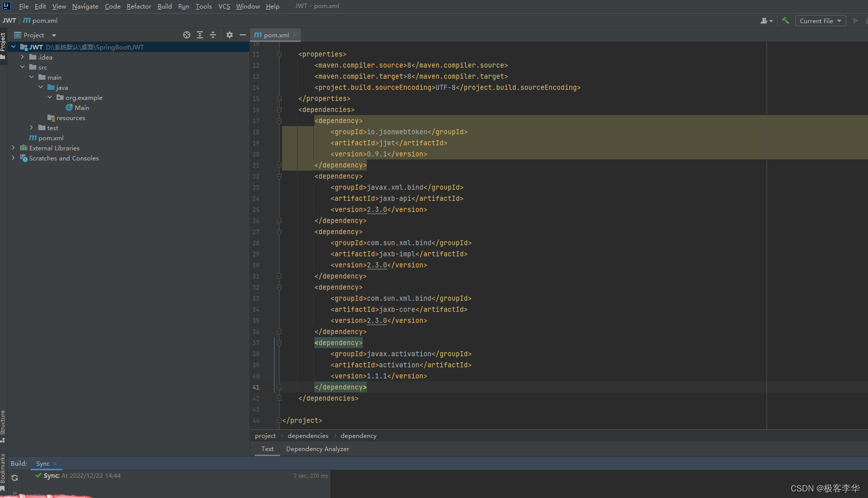Switch to the Dependency Analyzer tab
Viewport: 868px width, 498px height.
[x=317, y=449]
